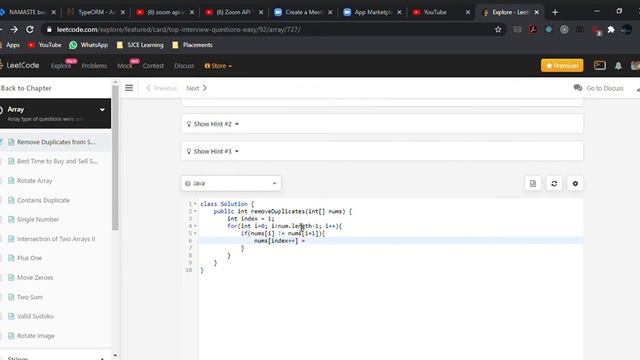Fold code at line 4 arrow
The image size is (640, 360).
tap(195, 226)
